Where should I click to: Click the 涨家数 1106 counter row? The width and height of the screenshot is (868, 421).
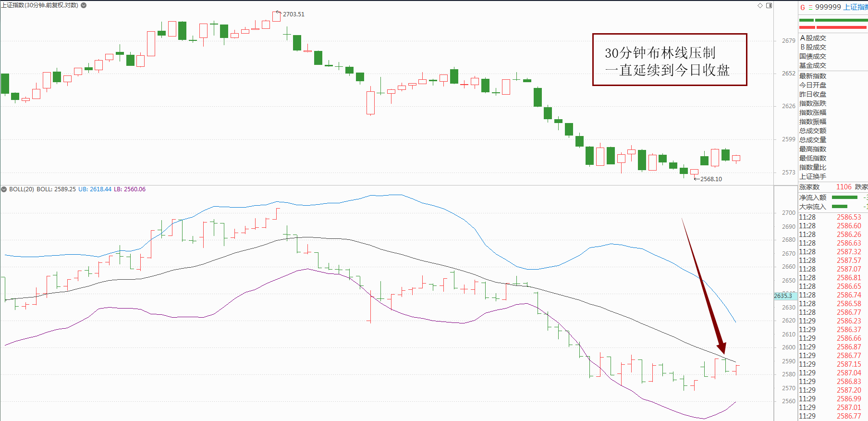point(833,187)
